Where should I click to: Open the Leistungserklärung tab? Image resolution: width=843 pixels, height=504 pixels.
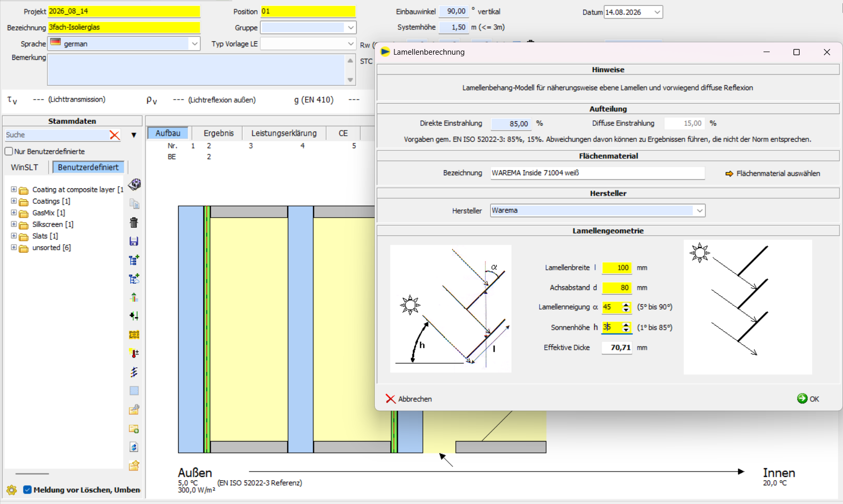tap(284, 133)
